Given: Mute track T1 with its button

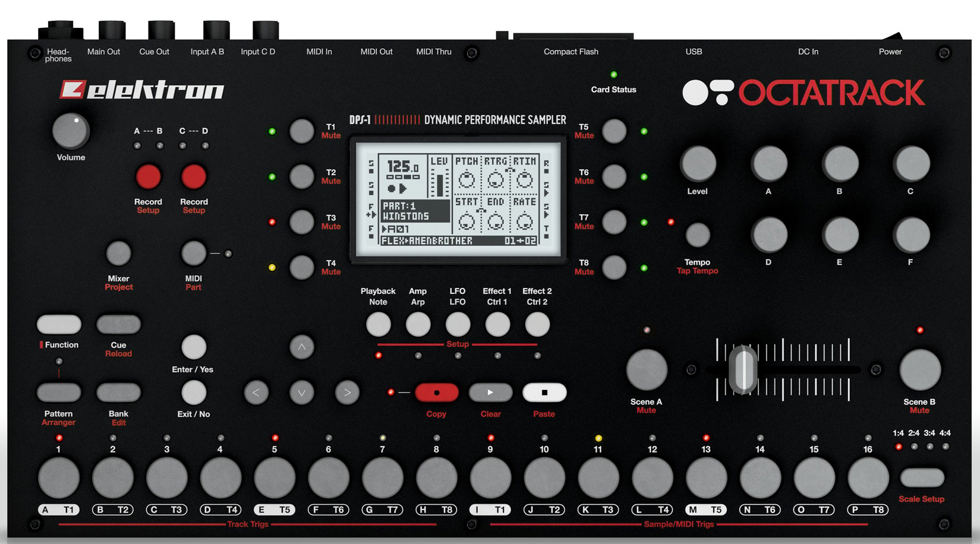Looking at the screenshot, I should click(302, 131).
